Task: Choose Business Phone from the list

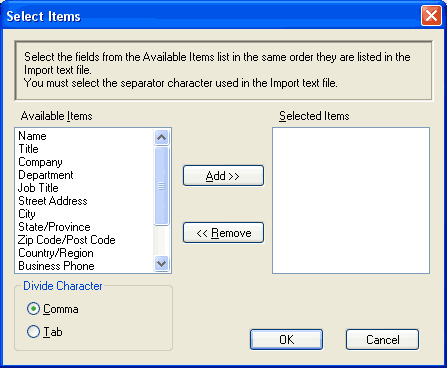Action: point(56,266)
